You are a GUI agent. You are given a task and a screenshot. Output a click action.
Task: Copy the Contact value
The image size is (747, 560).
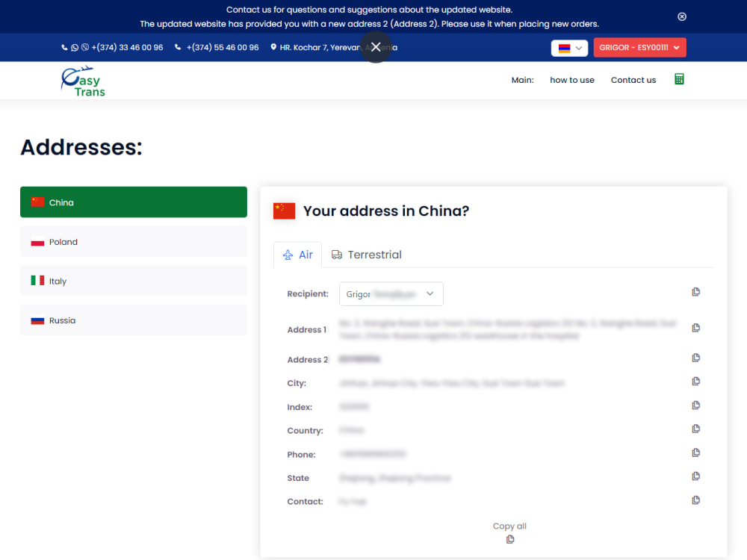click(695, 500)
